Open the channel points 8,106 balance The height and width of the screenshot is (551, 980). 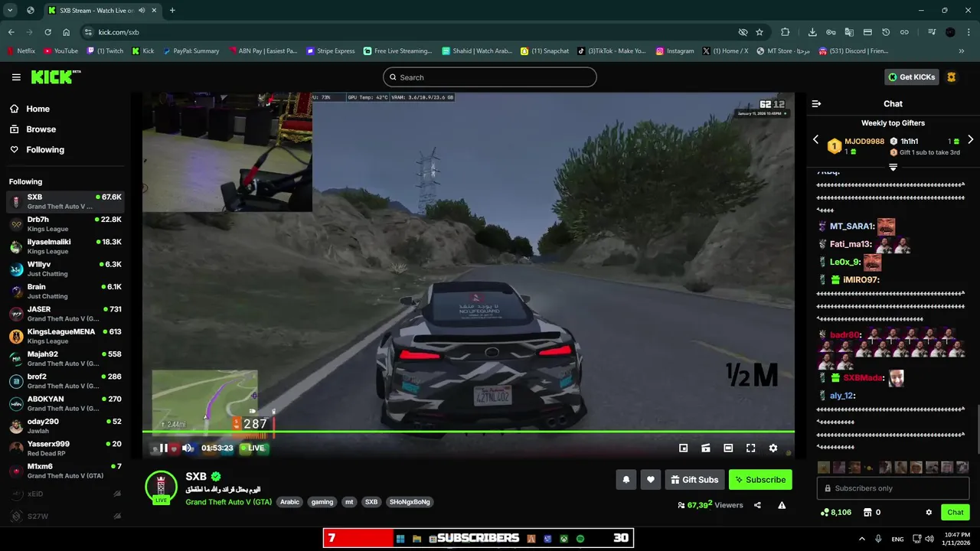tap(835, 513)
